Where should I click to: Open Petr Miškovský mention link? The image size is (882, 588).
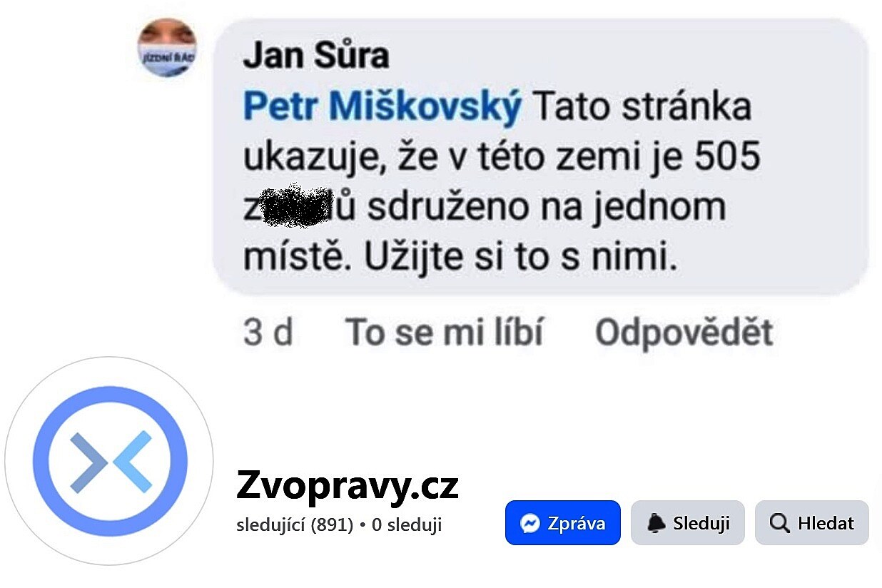point(382,108)
